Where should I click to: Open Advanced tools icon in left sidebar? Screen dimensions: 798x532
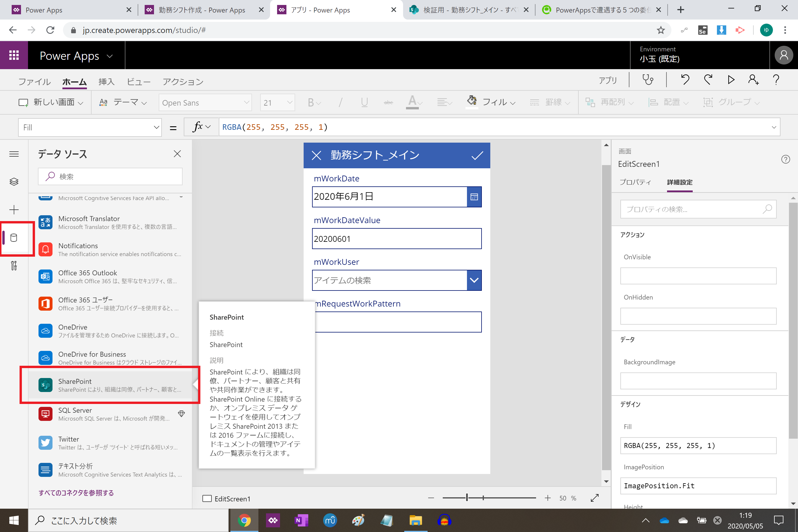(x=14, y=266)
